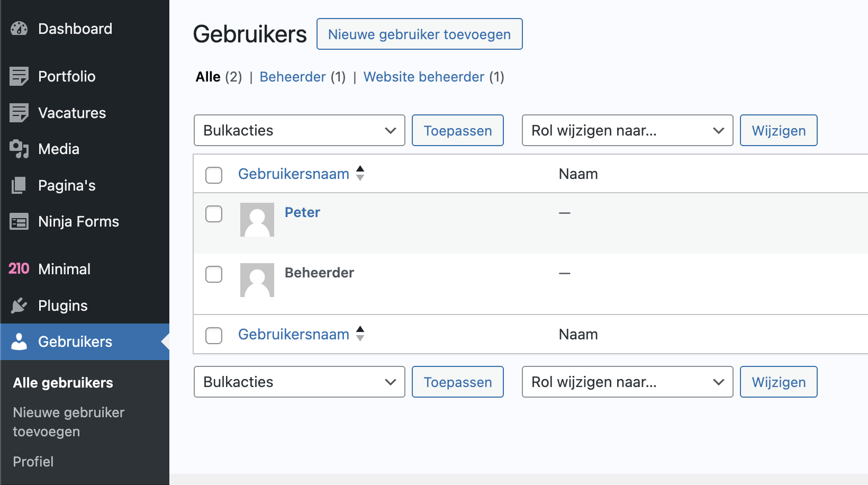Click the bottom Naam column header
The image size is (868, 485).
(x=578, y=334)
